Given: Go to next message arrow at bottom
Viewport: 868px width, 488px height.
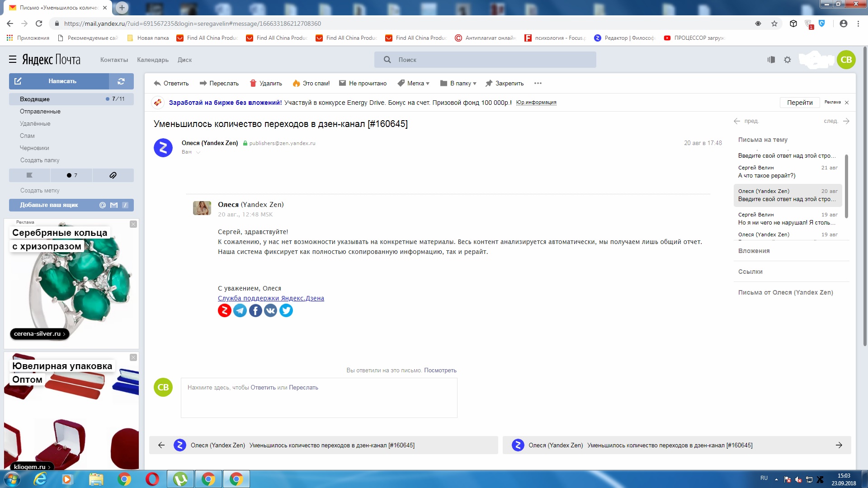Looking at the screenshot, I should [839, 445].
